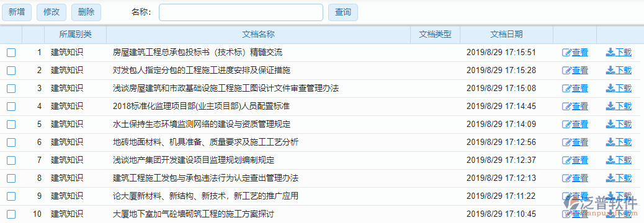Click 下载 link for row 3 浅谈房屋建筑
Screen dimensions: 644x223
point(624,88)
